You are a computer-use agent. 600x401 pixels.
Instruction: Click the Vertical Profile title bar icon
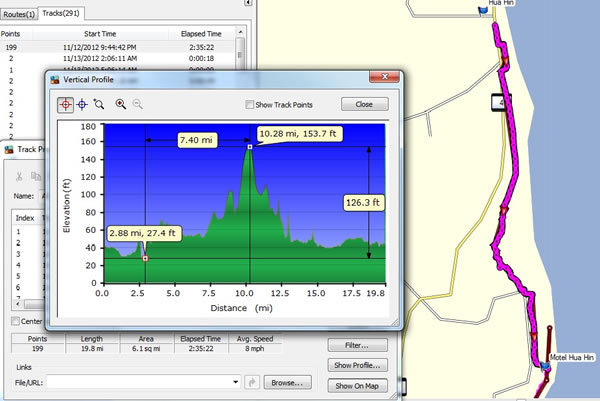click(55, 80)
